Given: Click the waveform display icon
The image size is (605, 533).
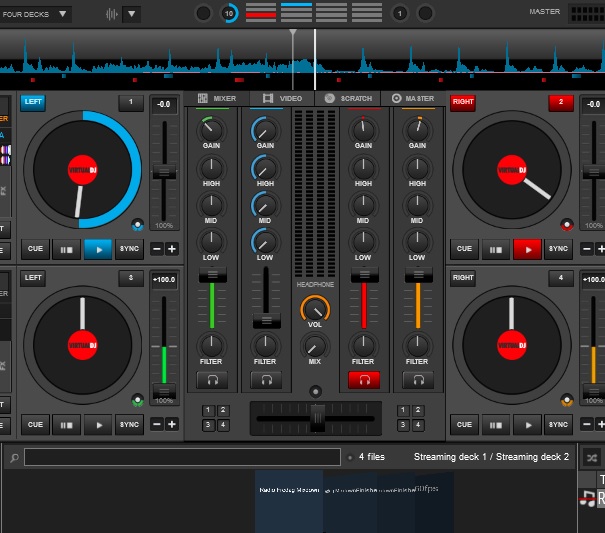Looking at the screenshot, I should pyautogui.click(x=112, y=14).
